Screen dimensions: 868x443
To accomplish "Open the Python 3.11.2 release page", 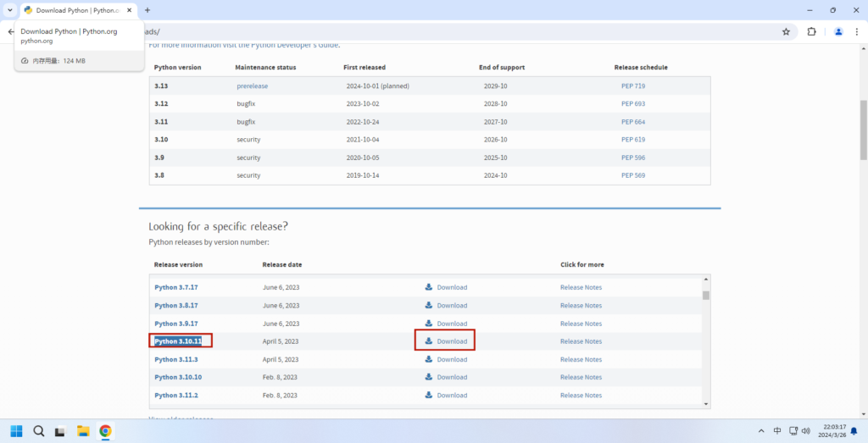I will (176, 396).
